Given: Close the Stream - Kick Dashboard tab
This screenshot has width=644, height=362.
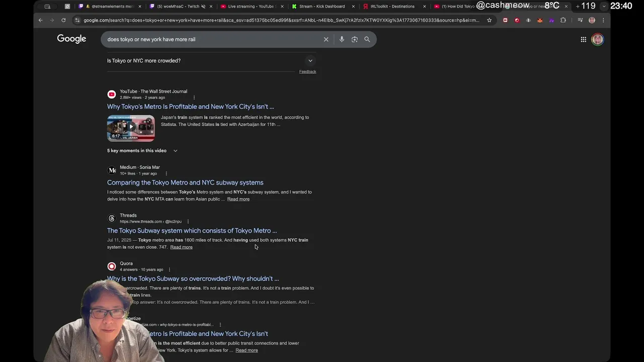Looking at the screenshot, I should click(353, 7).
